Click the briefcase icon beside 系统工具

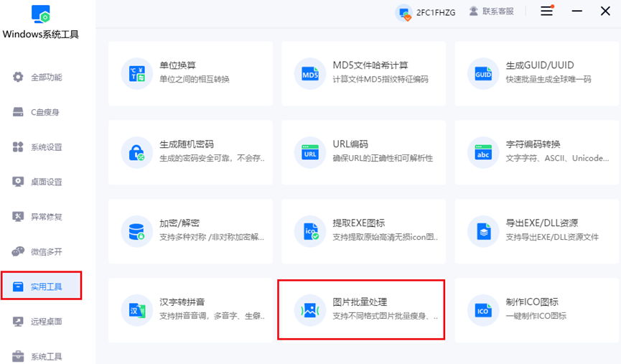tap(18, 355)
